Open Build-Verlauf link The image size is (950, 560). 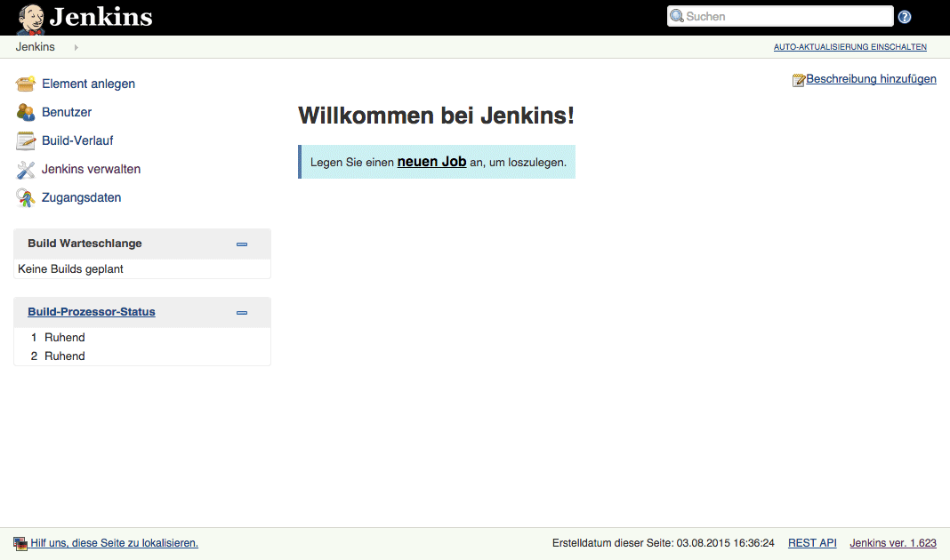coord(77,140)
